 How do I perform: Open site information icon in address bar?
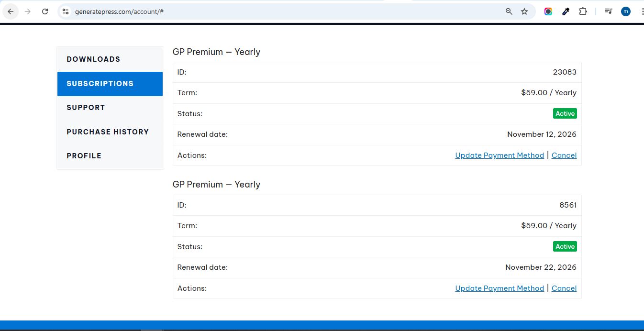tap(66, 11)
